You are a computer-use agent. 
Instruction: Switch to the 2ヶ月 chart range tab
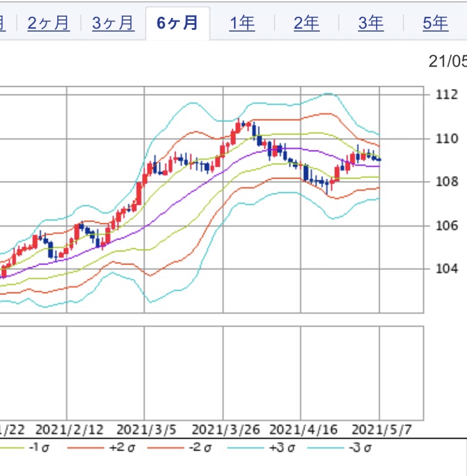pyautogui.click(x=49, y=24)
